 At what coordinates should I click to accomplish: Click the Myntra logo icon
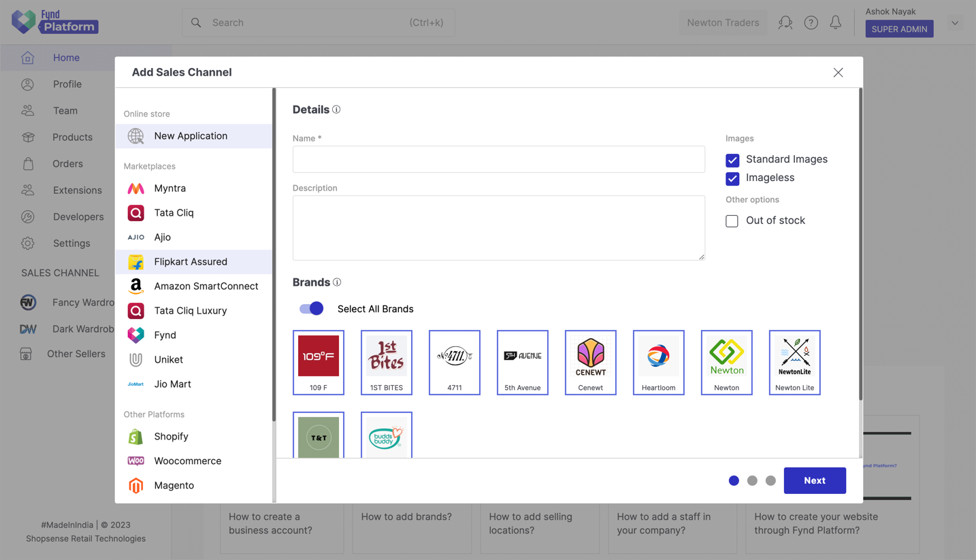[136, 188]
